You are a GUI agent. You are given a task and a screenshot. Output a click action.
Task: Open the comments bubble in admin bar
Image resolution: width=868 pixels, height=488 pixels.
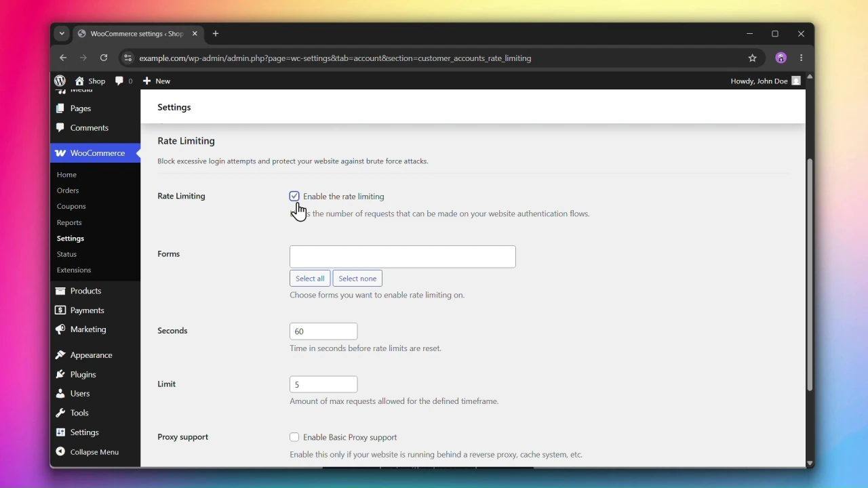(x=123, y=81)
